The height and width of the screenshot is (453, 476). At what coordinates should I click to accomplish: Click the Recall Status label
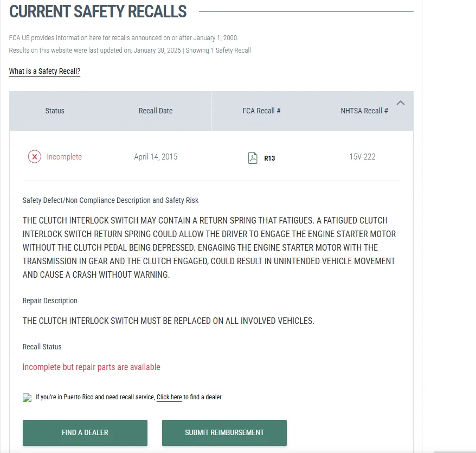pyautogui.click(x=42, y=347)
